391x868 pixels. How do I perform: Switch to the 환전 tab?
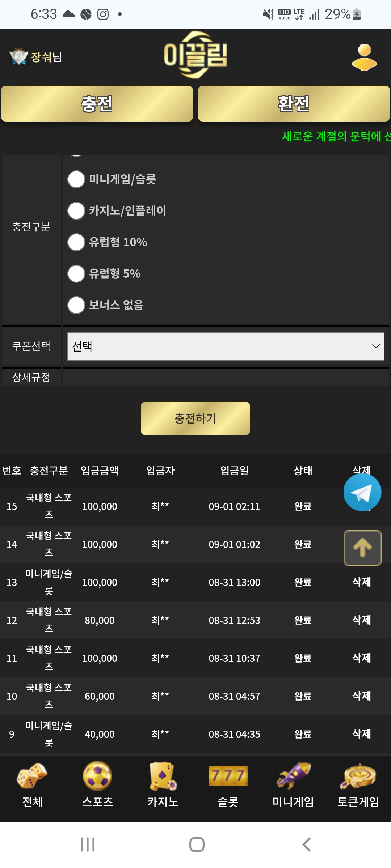[294, 104]
